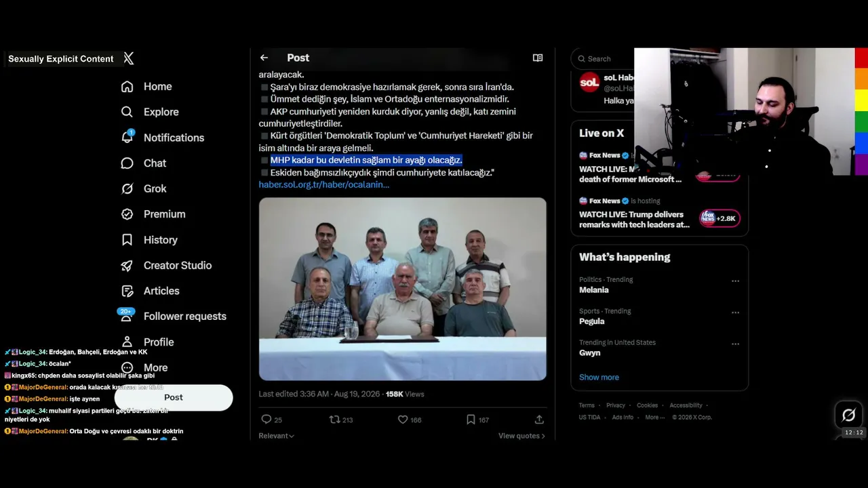Viewport: 868px width, 488px height.
Task: Click the soL Haber avatar
Action: click(x=589, y=83)
